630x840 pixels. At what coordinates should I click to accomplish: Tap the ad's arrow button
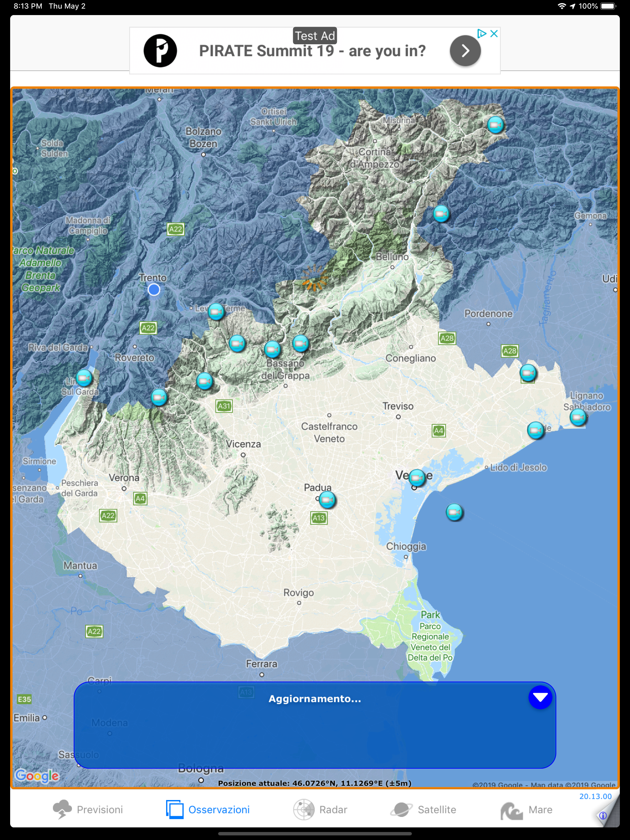point(465,50)
